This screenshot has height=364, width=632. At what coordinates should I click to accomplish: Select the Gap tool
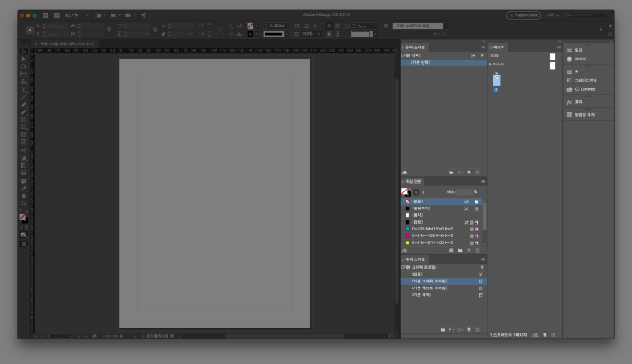tap(24, 74)
